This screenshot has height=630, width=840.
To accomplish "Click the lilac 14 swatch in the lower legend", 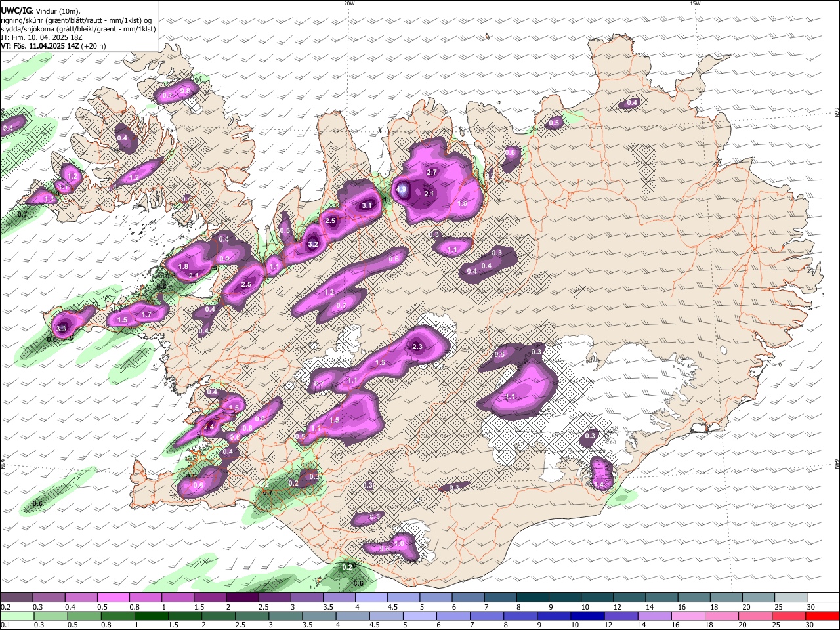I will (x=654, y=616).
